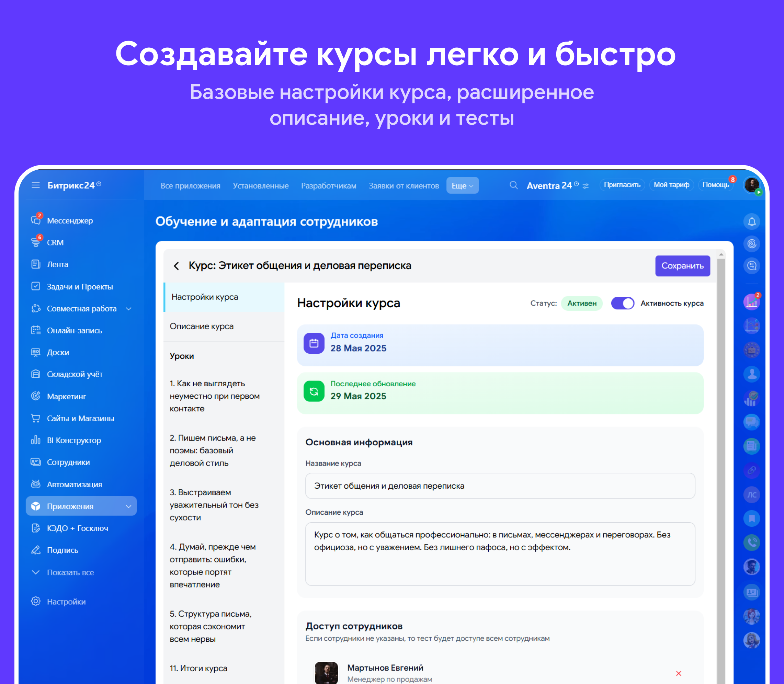This screenshot has height=684, width=784.
Task: Expand Совместная работа chevron
Action: 129,309
